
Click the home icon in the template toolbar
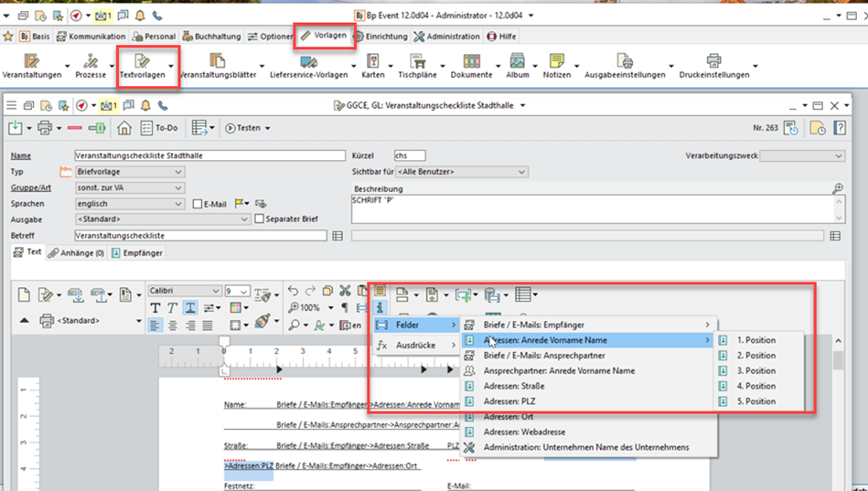click(x=124, y=128)
